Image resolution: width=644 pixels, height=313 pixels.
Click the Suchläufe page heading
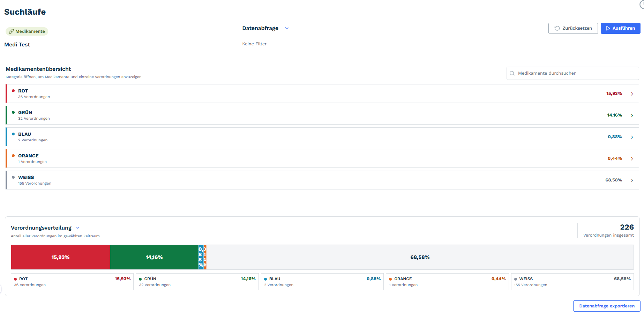tap(25, 12)
